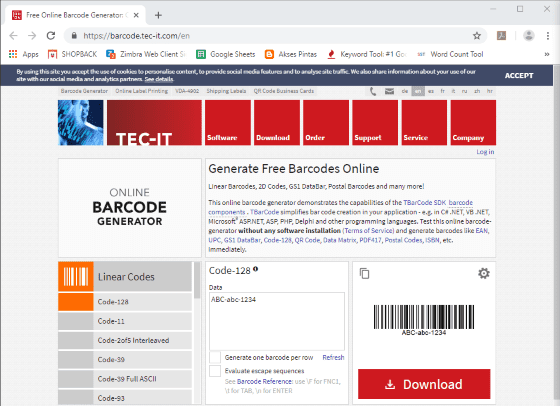Open the Google Sheets bookmark
The image size is (560, 406).
point(226,54)
